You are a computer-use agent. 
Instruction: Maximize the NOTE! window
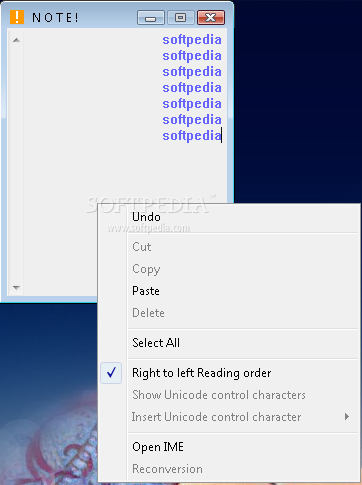[181, 17]
